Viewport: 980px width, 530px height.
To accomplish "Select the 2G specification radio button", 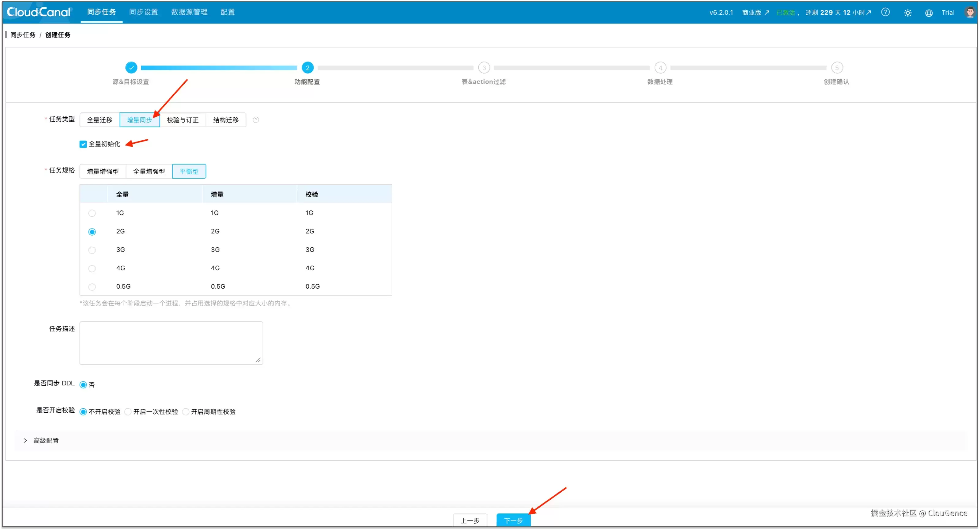I will coord(92,232).
